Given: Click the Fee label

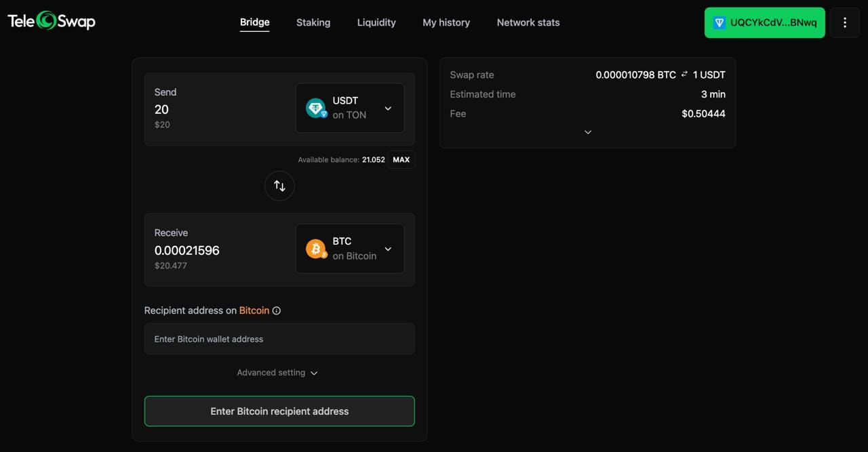Looking at the screenshot, I should pyautogui.click(x=458, y=114).
